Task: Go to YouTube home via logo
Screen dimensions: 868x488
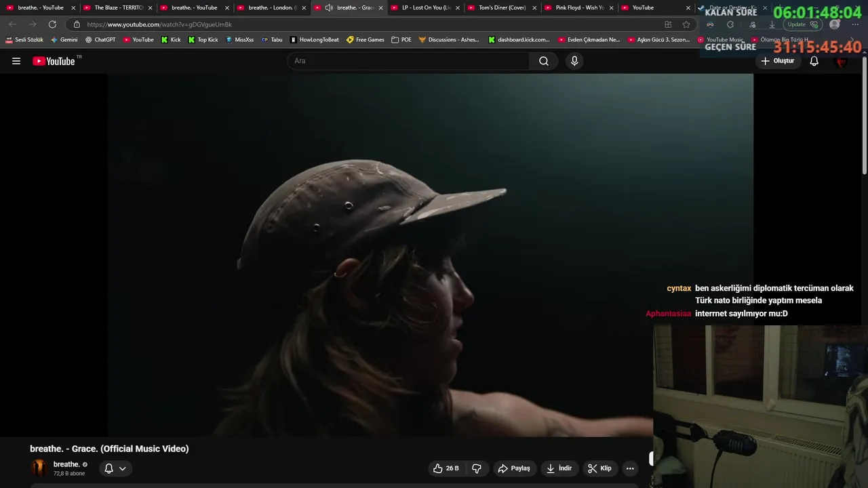Action: click(x=54, y=61)
